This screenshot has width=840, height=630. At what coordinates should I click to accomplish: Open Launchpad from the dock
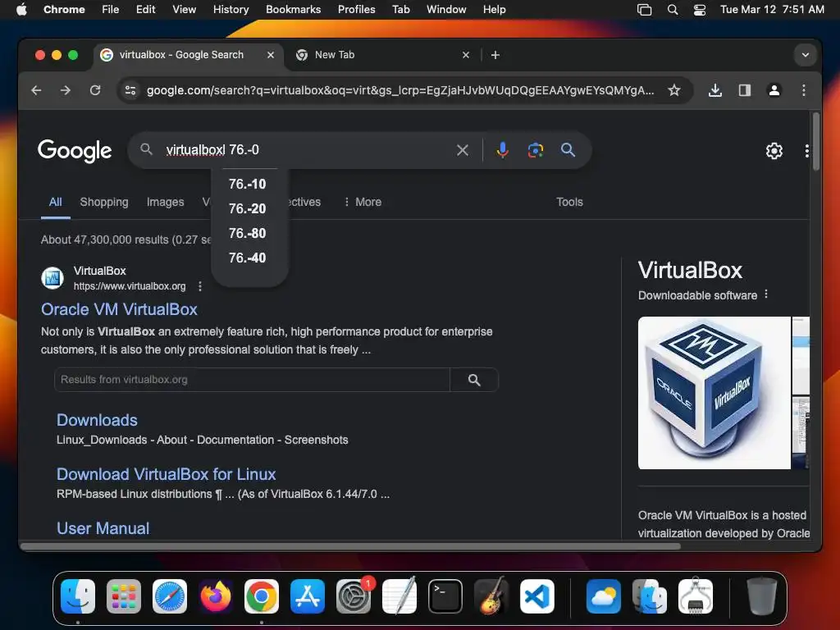click(124, 596)
